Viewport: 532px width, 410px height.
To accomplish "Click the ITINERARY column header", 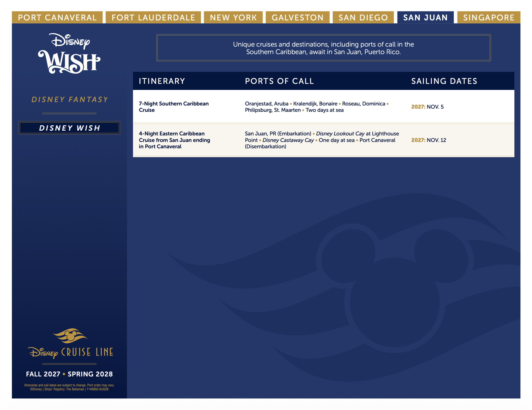I will click(162, 81).
